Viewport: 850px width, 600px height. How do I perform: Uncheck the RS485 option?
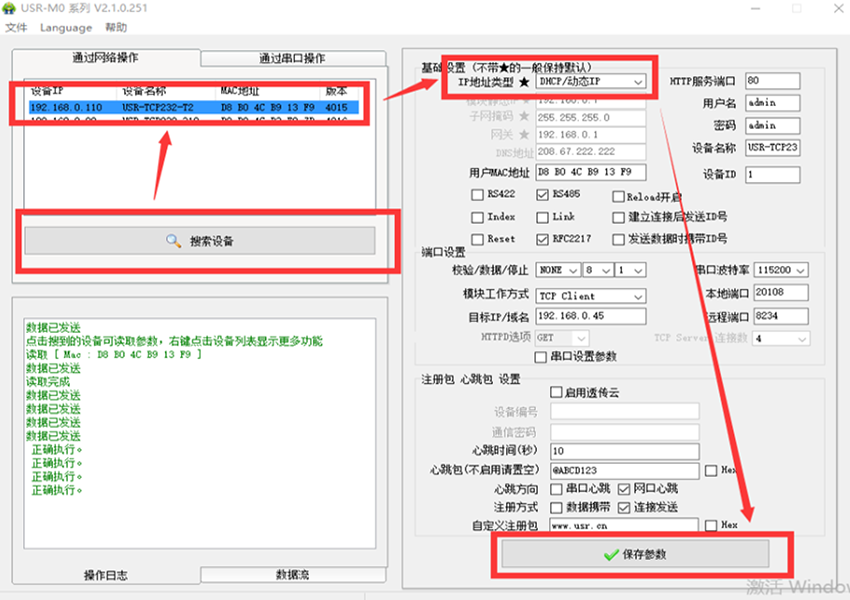[x=543, y=195]
